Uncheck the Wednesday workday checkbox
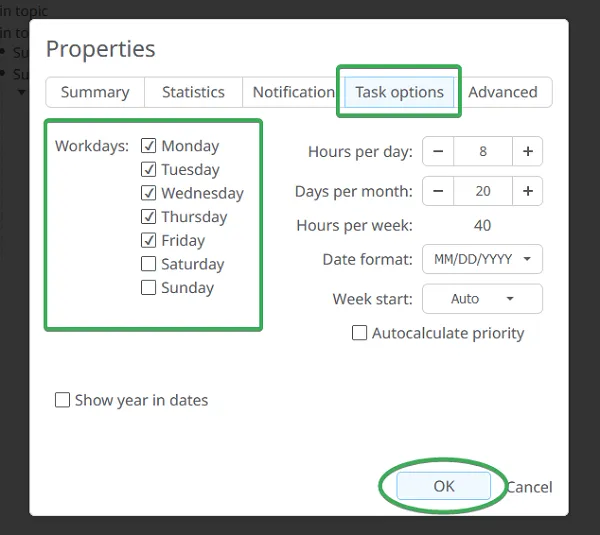600x535 pixels. (149, 193)
